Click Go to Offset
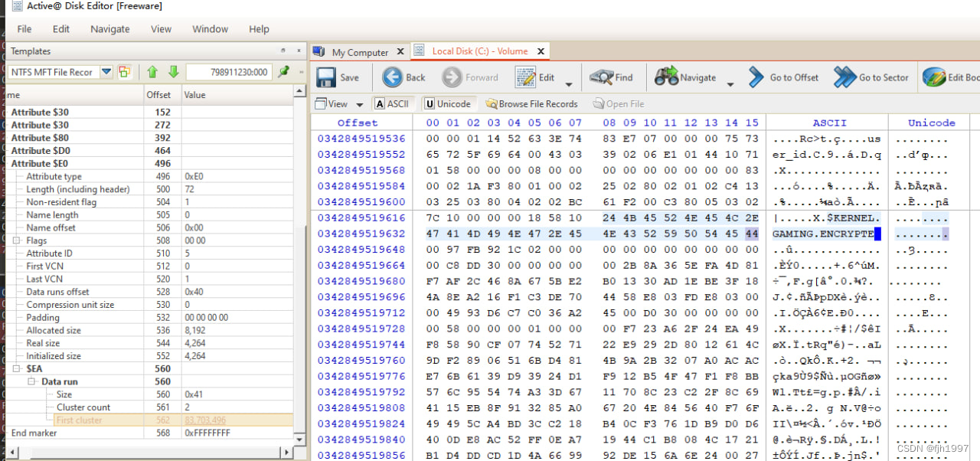The height and width of the screenshot is (461, 980). point(784,77)
